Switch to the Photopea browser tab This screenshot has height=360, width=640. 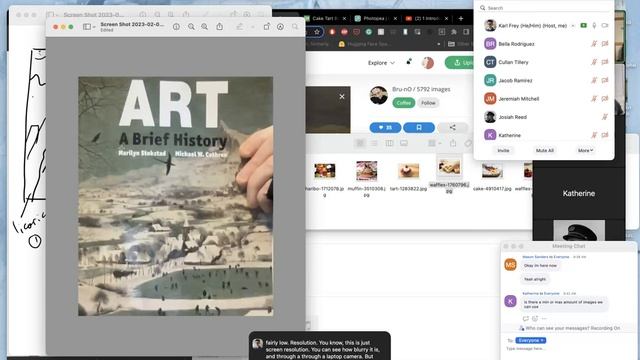click(375, 18)
